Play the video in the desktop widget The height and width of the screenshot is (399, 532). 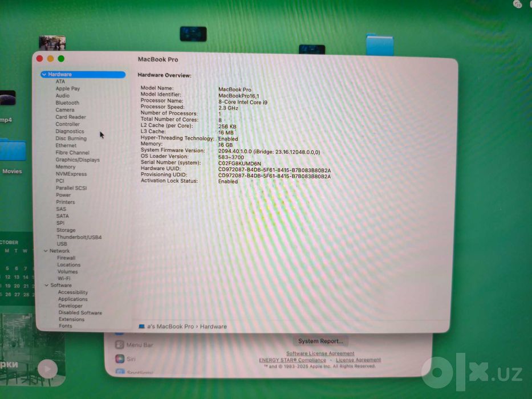47,369
